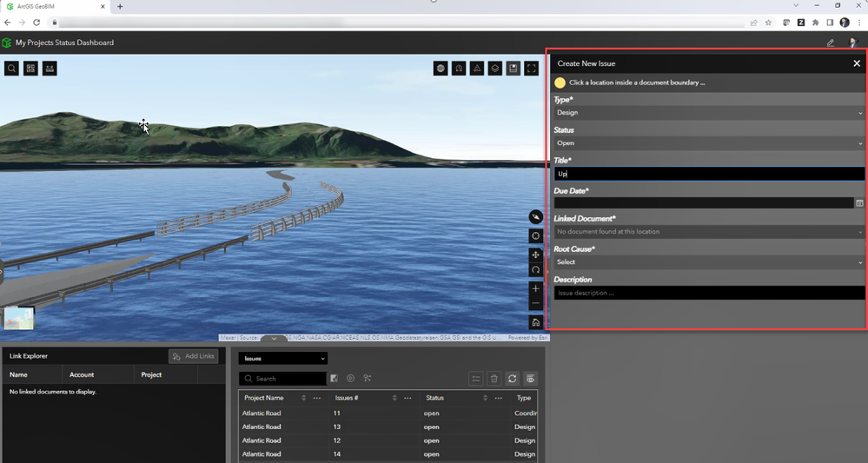Toggle pan navigation mode
The height and width of the screenshot is (463, 868).
click(536, 255)
